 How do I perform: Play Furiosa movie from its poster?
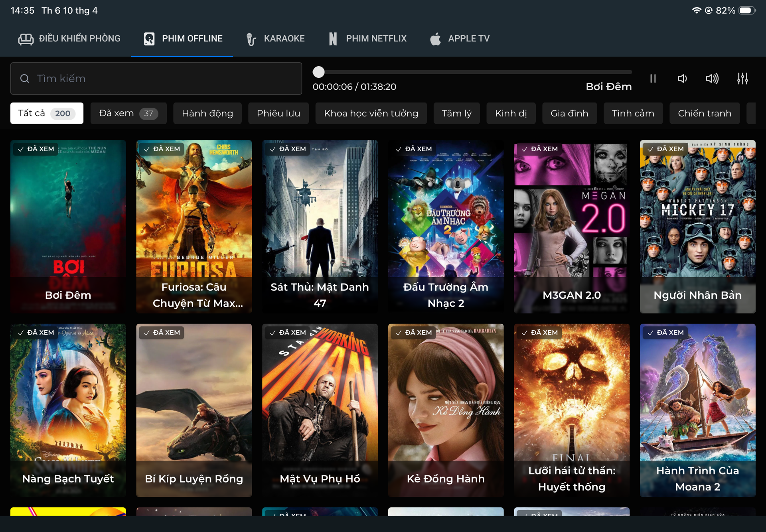pyautogui.click(x=194, y=226)
